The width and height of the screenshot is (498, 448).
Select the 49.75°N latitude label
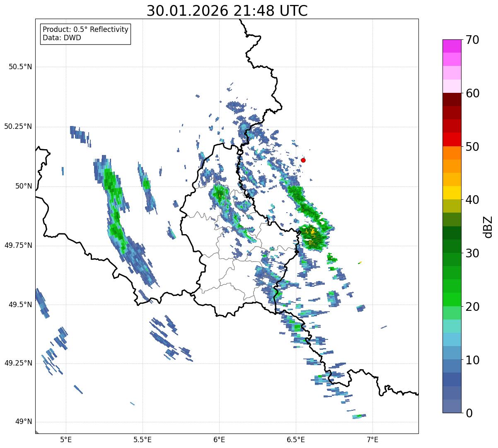(18, 245)
